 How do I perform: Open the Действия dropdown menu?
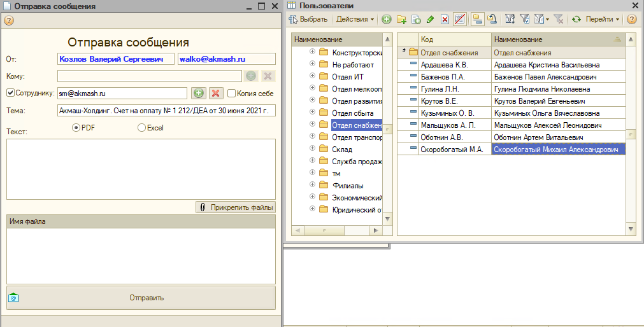pyautogui.click(x=355, y=19)
